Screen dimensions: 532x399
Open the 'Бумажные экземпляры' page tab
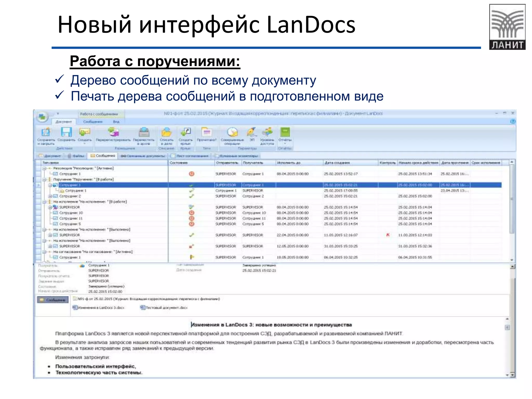tap(236, 156)
